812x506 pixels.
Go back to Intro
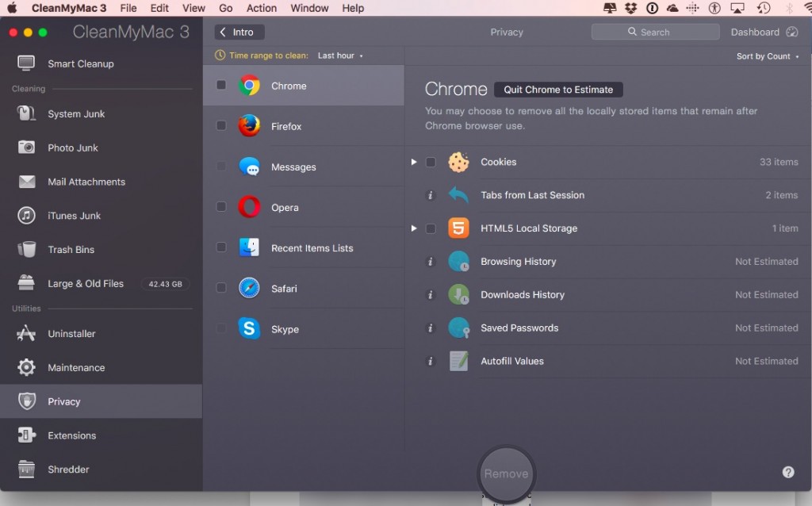(239, 32)
